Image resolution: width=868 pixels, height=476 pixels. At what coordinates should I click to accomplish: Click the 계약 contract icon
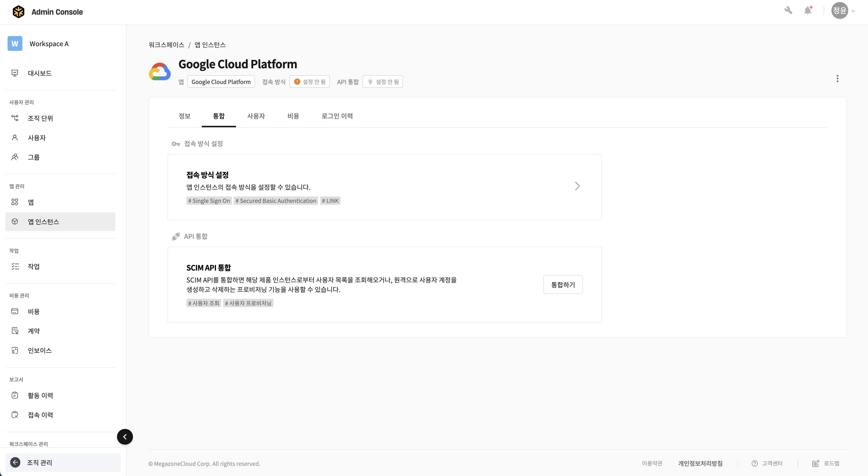(x=15, y=331)
